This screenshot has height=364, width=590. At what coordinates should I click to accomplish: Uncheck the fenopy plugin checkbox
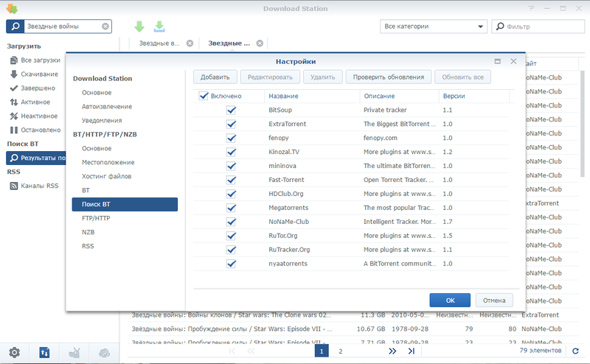pos(231,138)
